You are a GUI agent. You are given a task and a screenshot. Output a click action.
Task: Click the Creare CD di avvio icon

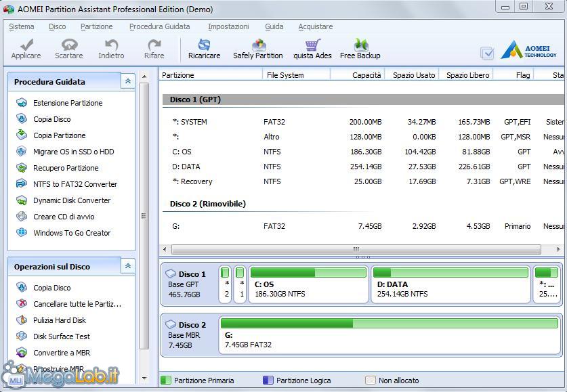(x=22, y=217)
